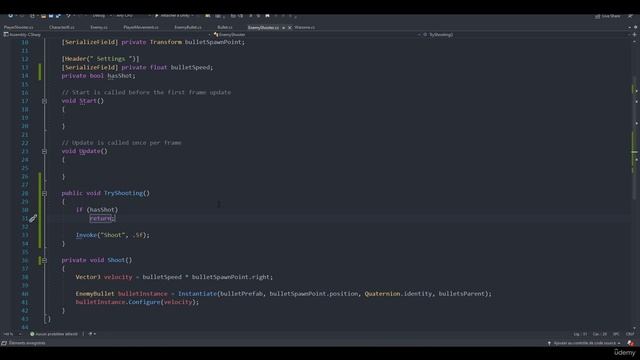Click on 'hasShot' in the bool declaration on line 14
Screen dimensions: 640x360
pyautogui.click(x=120, y=76)
